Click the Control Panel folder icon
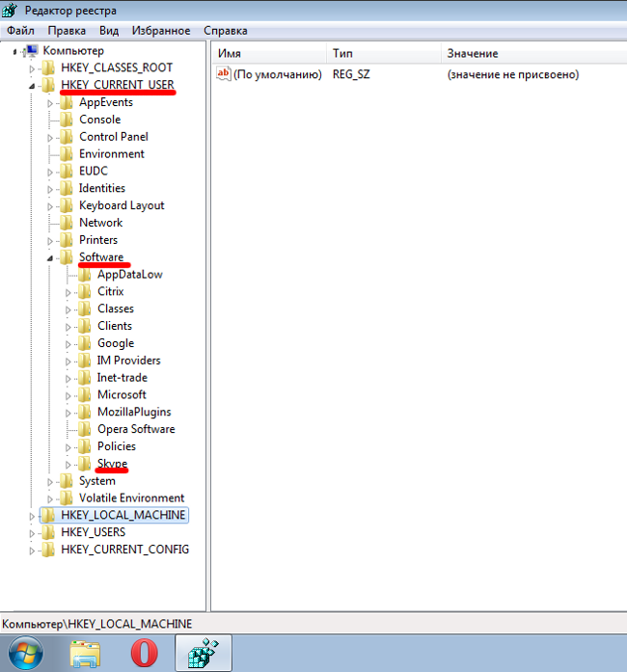 click(x=67, y=137)
